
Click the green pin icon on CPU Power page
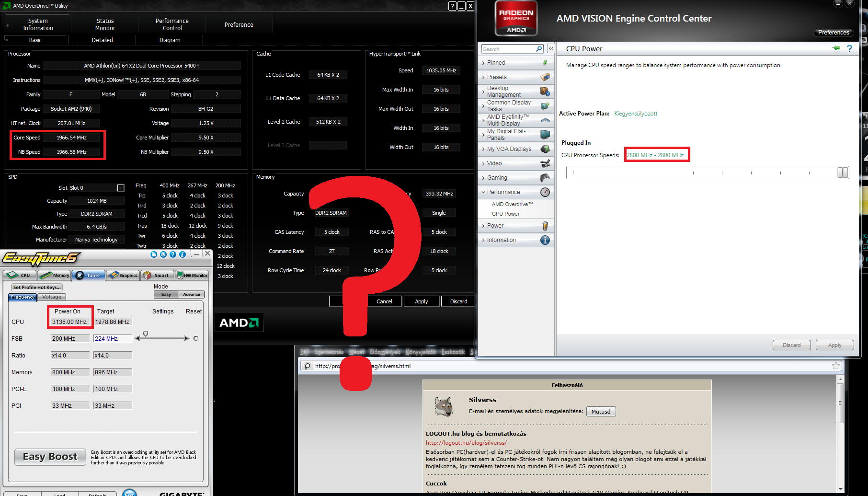pos(836,48)
